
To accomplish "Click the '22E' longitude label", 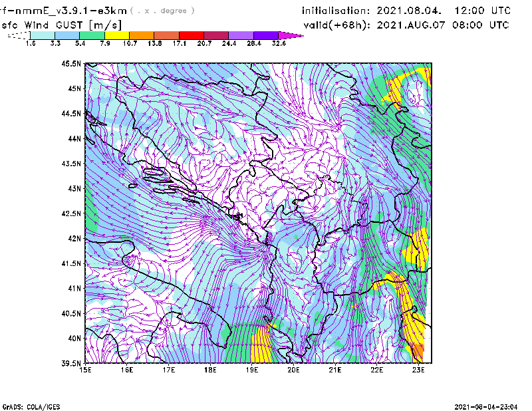I will tap(376, 370).
